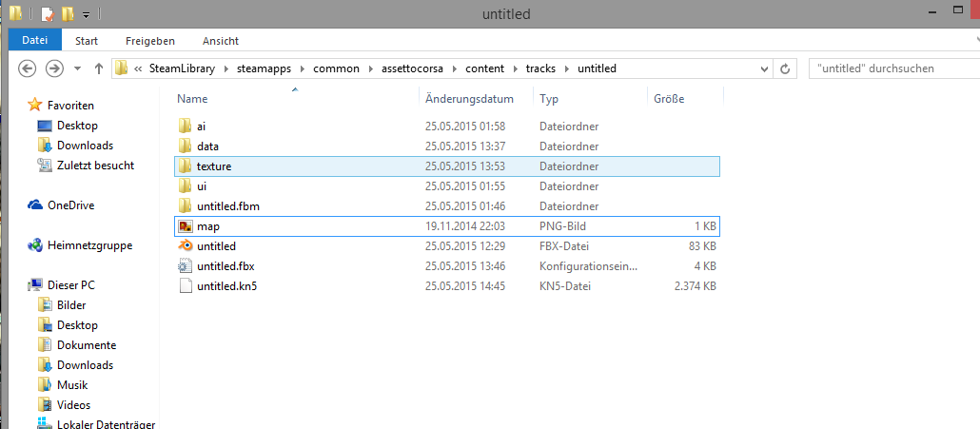
Task: Click the Bilder folder icon
Action: coord(45,305)
